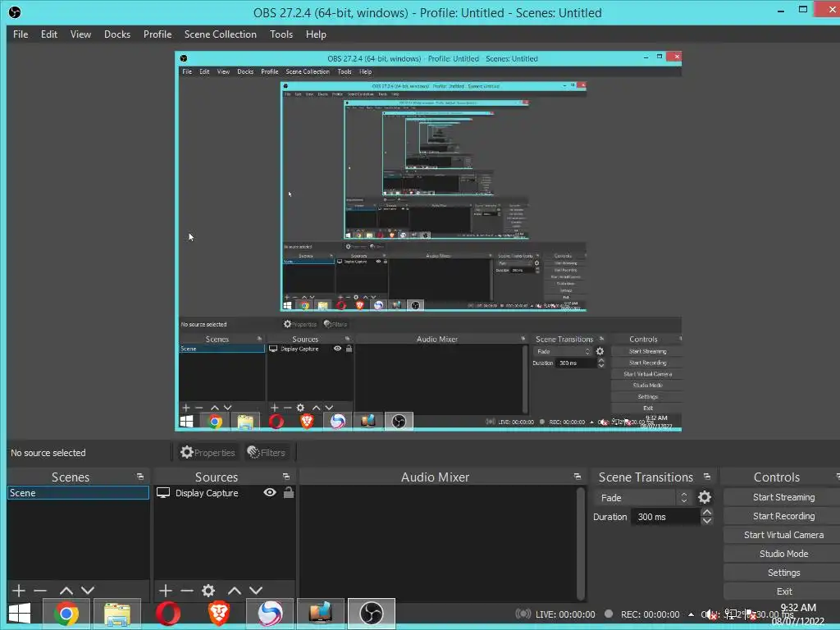Open OBS Settings

tap(783, 573)
